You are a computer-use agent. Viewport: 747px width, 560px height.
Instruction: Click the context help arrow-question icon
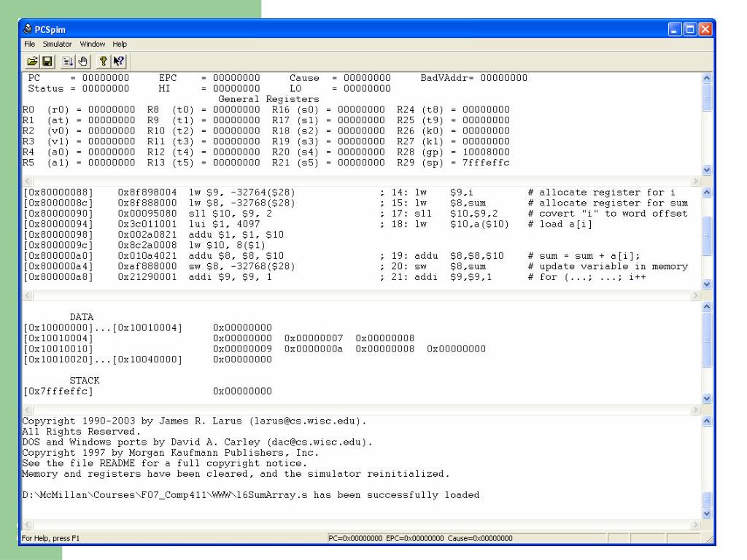coord(118,61)
